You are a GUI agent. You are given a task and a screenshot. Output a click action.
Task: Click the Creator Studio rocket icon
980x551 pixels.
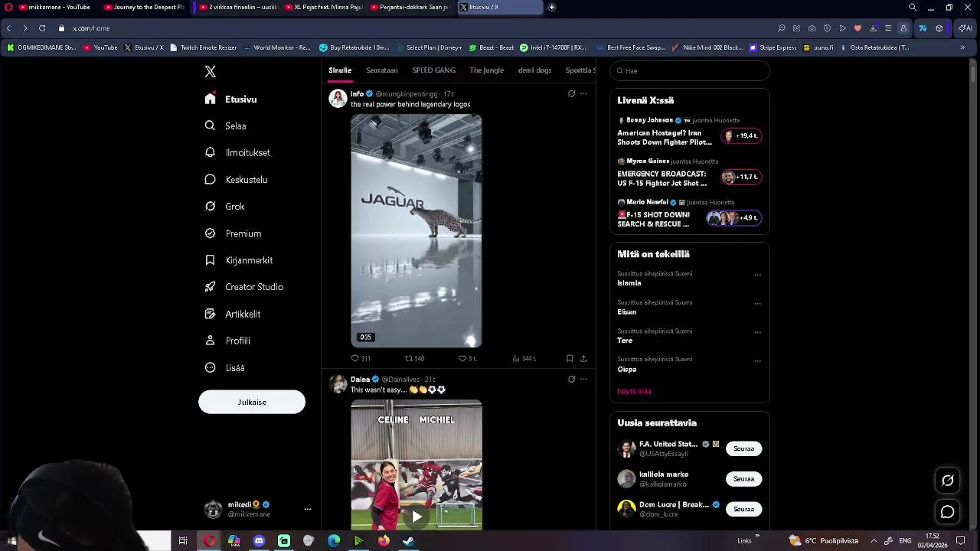pos(210,287)
